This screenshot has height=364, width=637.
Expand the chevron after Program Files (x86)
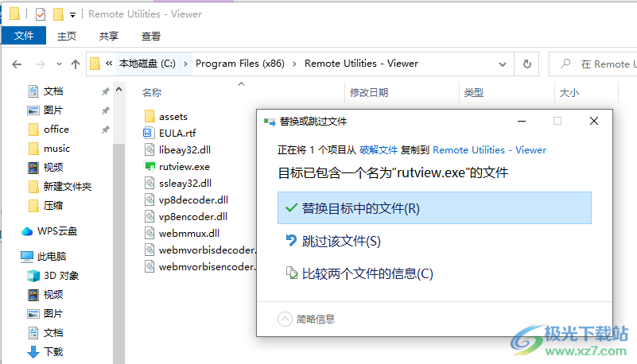click(x=294, y=64)
